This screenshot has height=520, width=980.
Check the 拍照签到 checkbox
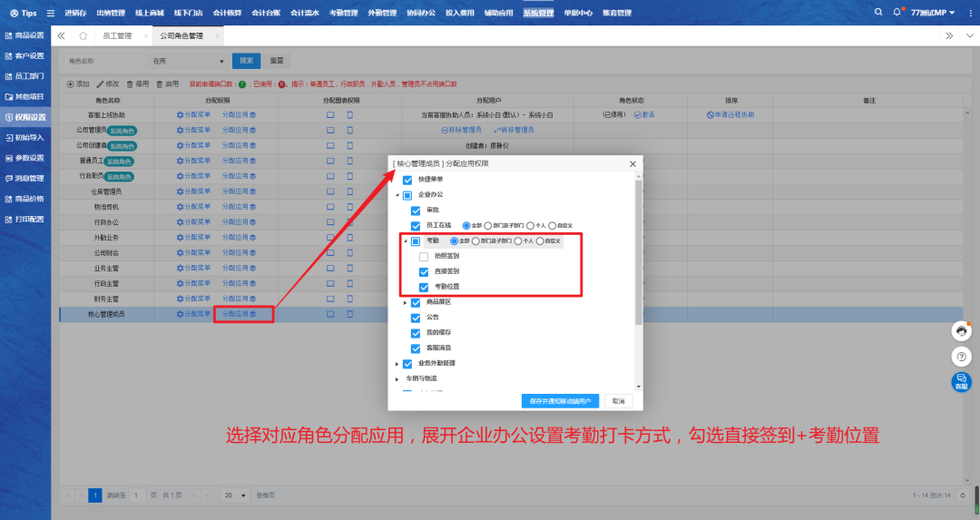[x=423, y=257]
